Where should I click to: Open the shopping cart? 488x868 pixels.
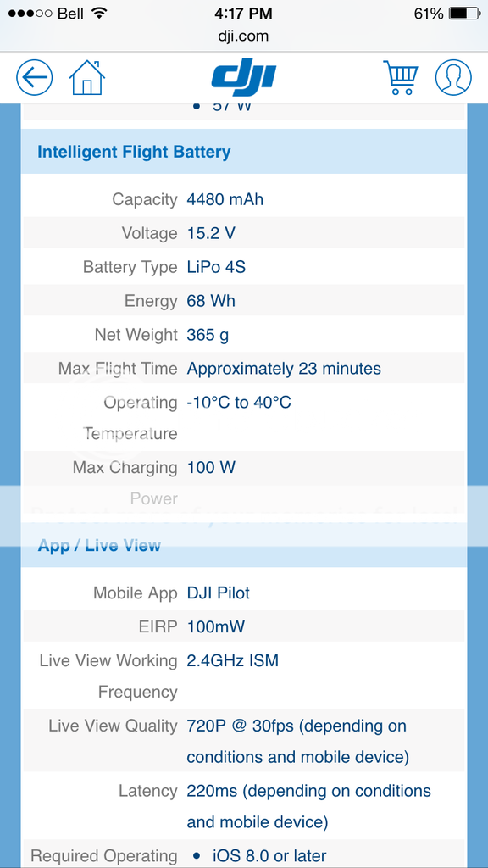(x=401, y=77)
